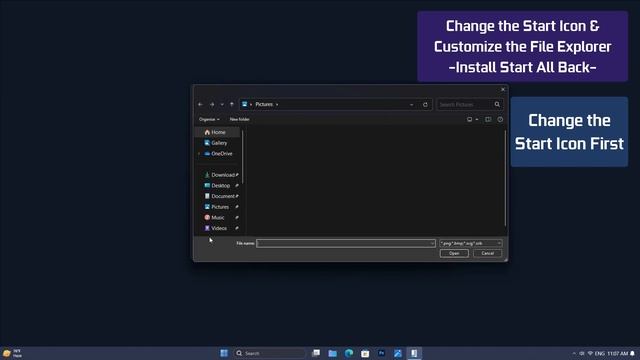
Task: Go forward using the forward arrow
Action: 212,104
